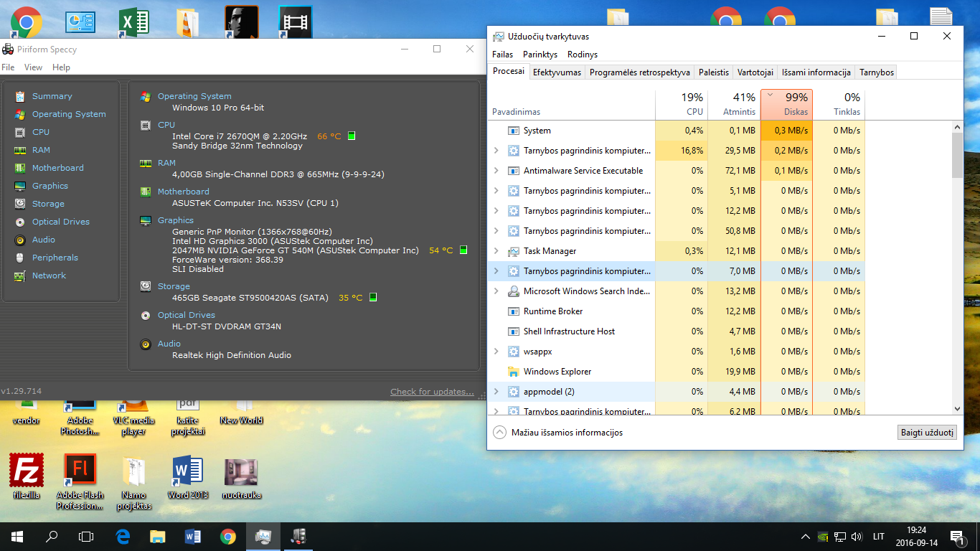The height and width of the screenshot is (551, 980).
Task: Switch to Tarnybos tab
Action: click(877, 72)
